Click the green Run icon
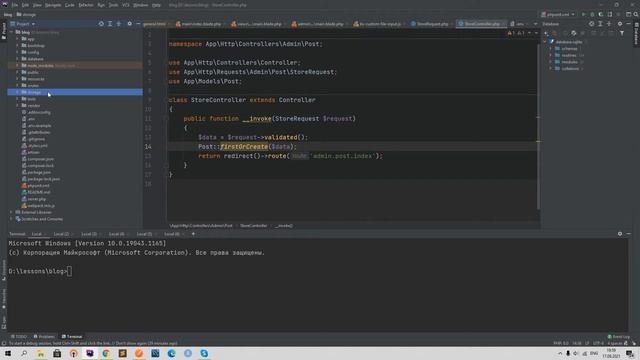 [583, 15]
